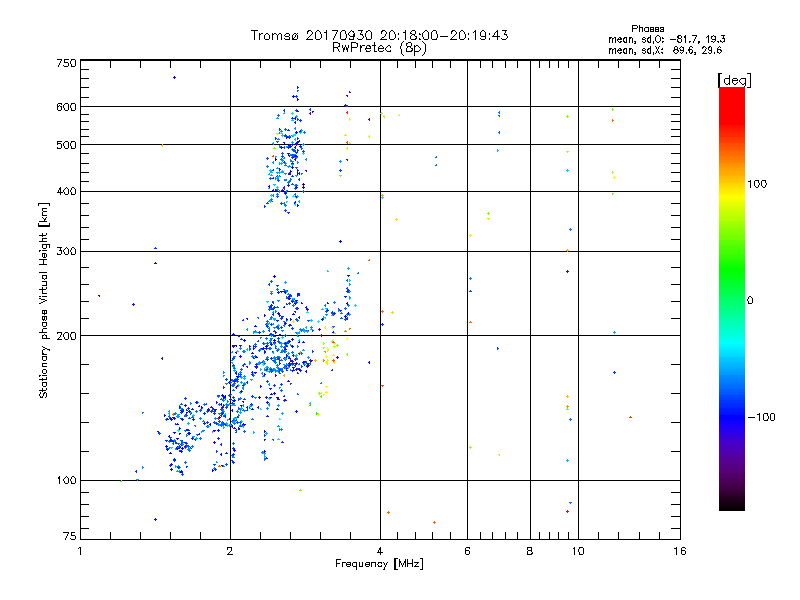Screen dimensions: 800x600
Task: Click the plot title 'Tromsø 20170930 20:18:00-20:19:43'
Action: 379,35
